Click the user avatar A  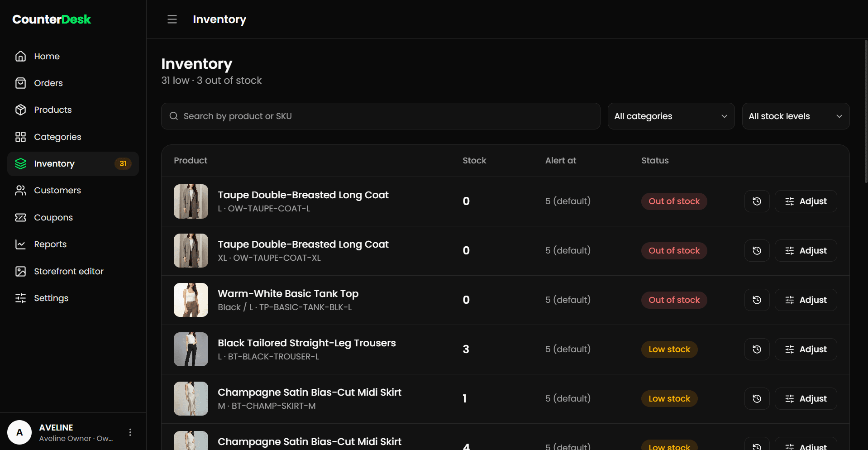tap(19, 432)
